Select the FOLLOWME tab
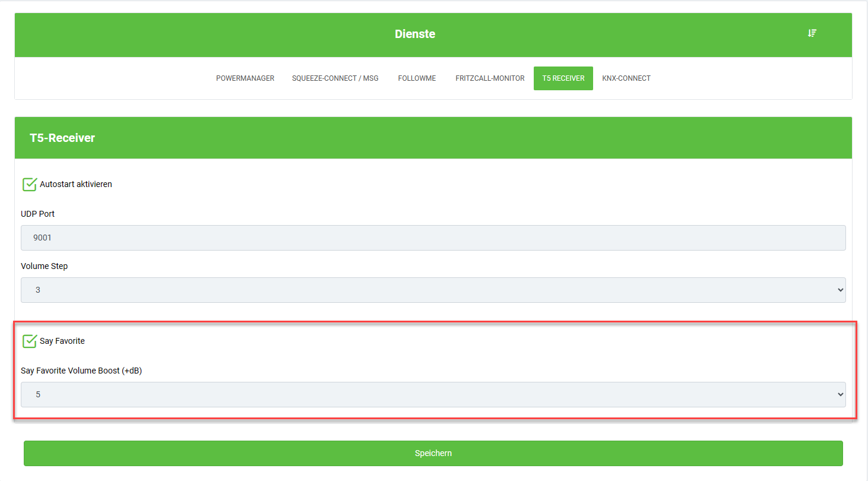This screenshot has height=481, width=868. [x=417, y=78]
